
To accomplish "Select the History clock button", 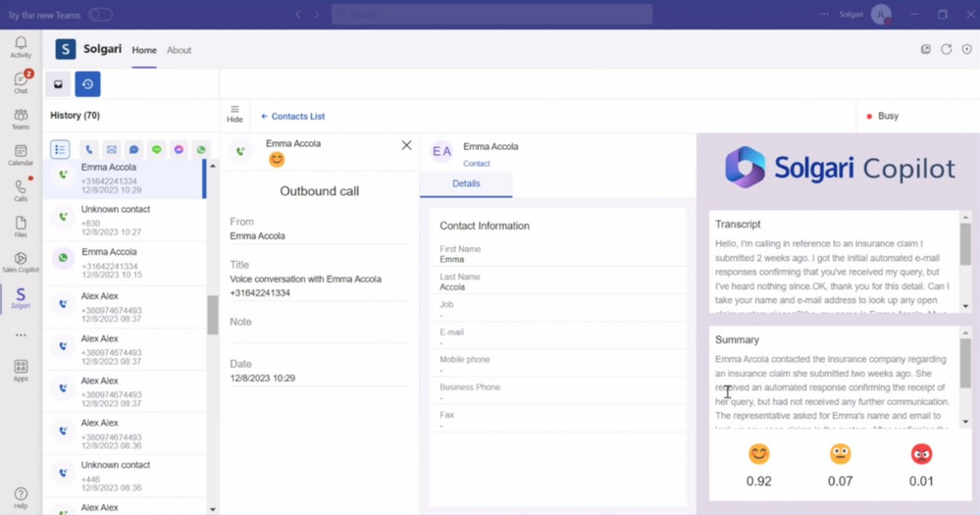I will click(87, 84).
